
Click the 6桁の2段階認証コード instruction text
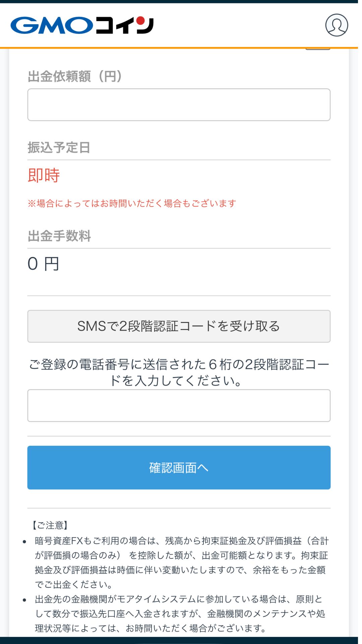click(179, 372)
